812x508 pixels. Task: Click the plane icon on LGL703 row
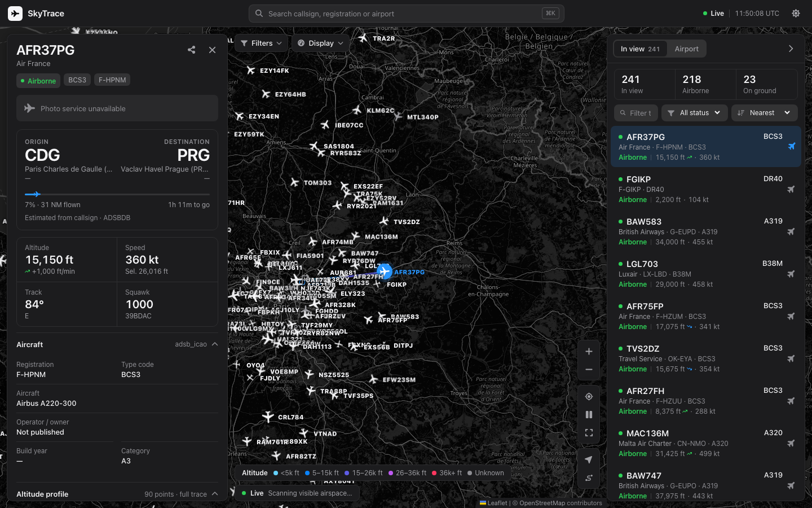coord(791,274)
